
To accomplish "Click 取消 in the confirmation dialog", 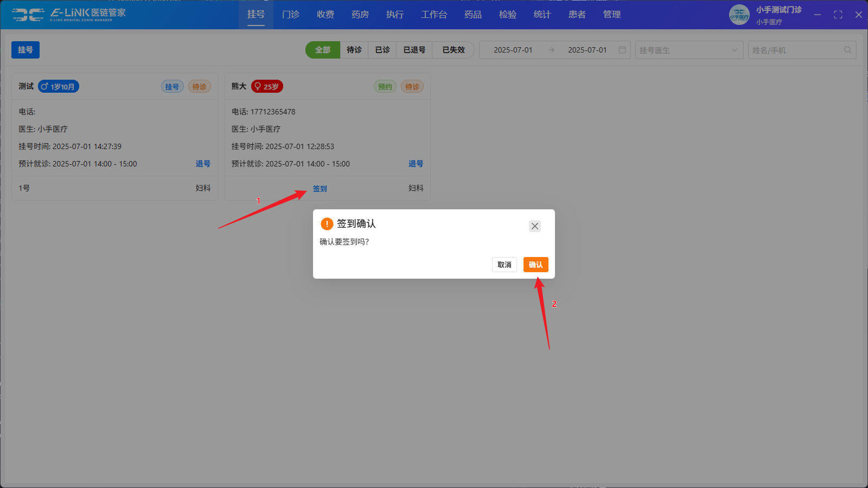I will click(504, 265).
